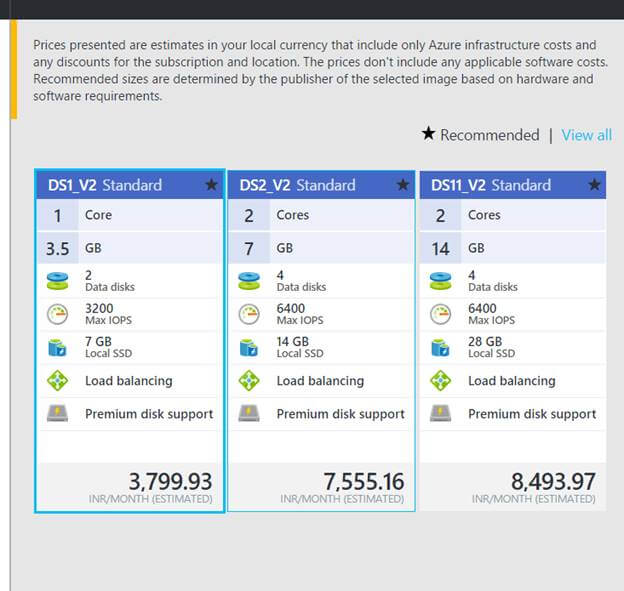Click the 2 Cores row in DS11_V2

513,215
